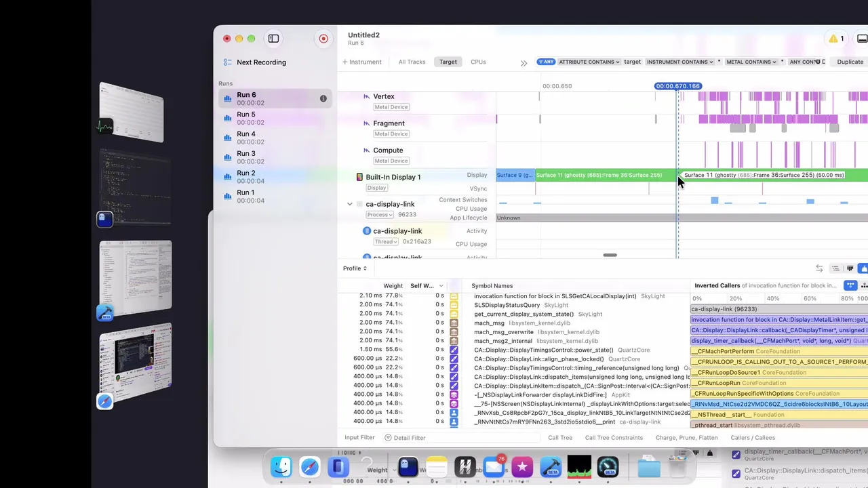Select SLSDisplayStatusQuery symbol row

pos(515,305)
